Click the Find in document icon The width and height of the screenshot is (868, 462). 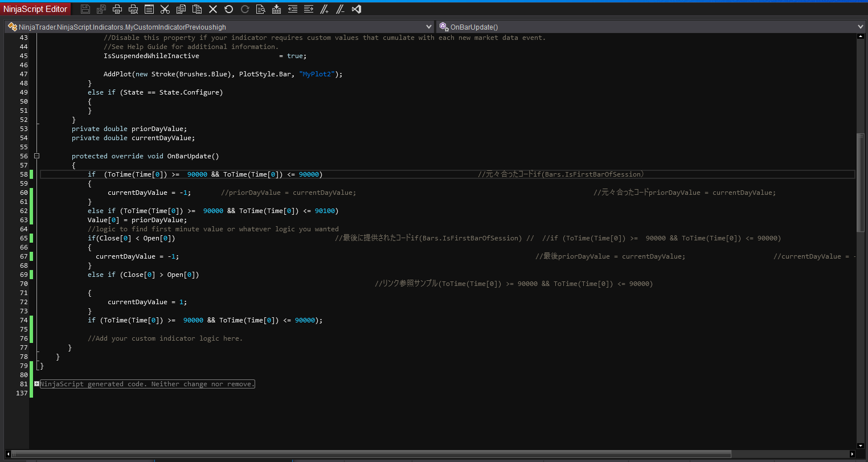click(x=261, y=9)
